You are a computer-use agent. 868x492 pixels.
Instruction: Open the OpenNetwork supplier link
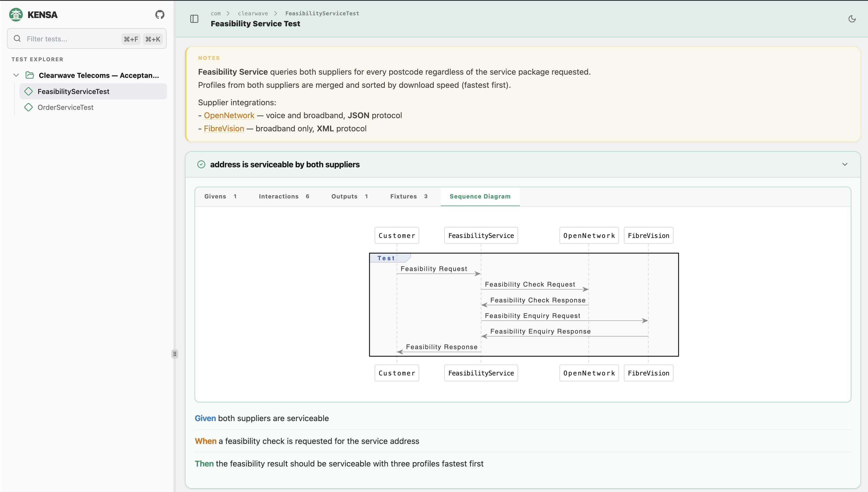tap(229, 115)
